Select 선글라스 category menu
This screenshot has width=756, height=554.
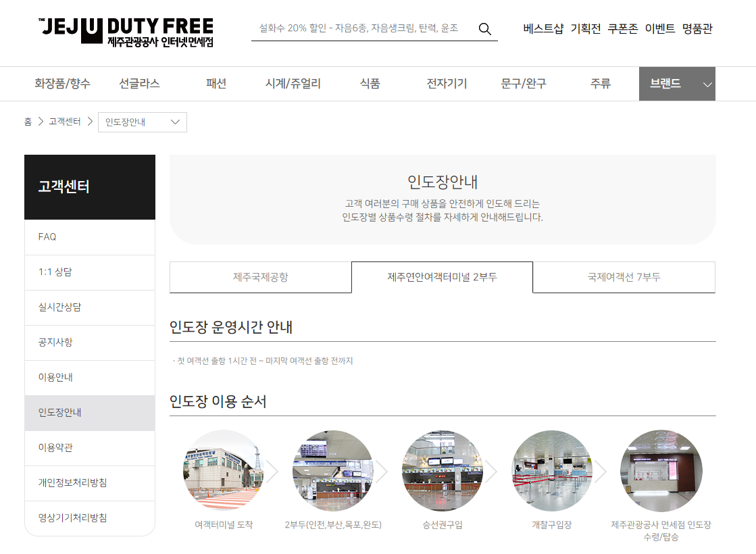point(139,83)
